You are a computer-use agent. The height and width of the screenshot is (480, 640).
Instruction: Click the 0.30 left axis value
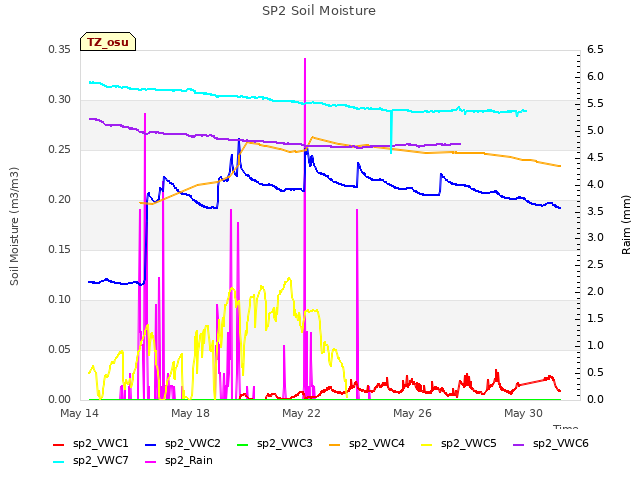click(60, 100)
